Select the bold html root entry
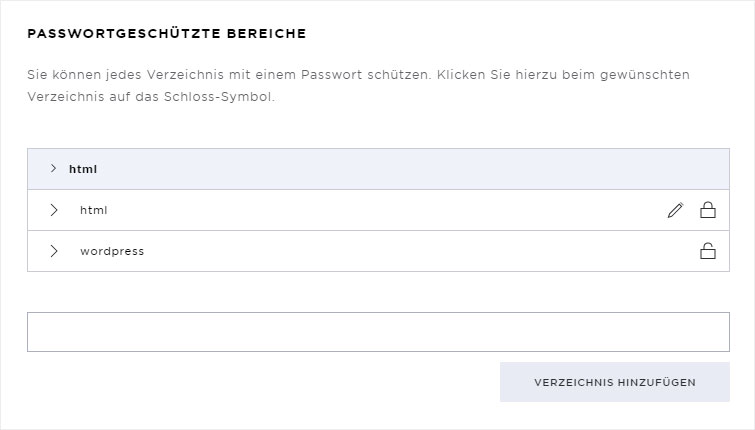Image resolution: width=755 pixels, height=430 pixels. (83, 169)
